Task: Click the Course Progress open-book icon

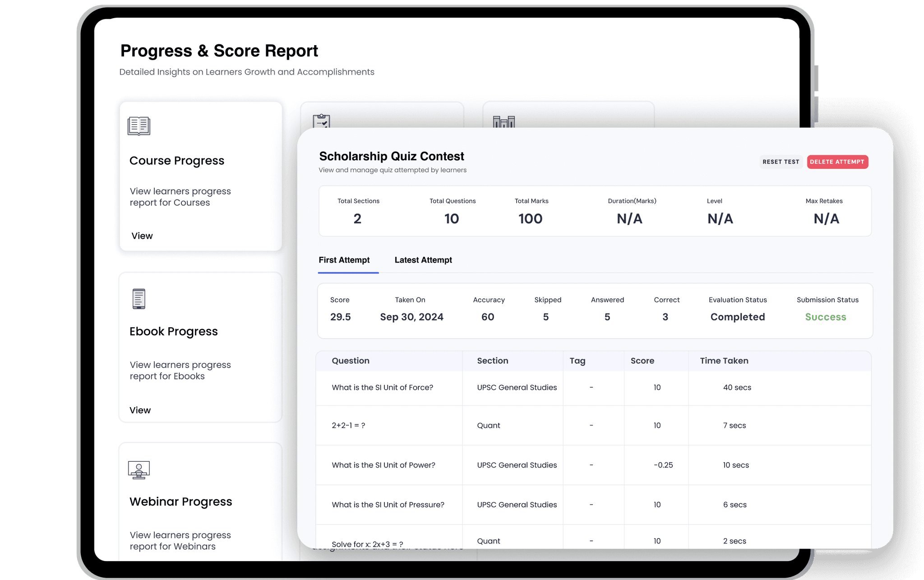Action: click(139, 126)
